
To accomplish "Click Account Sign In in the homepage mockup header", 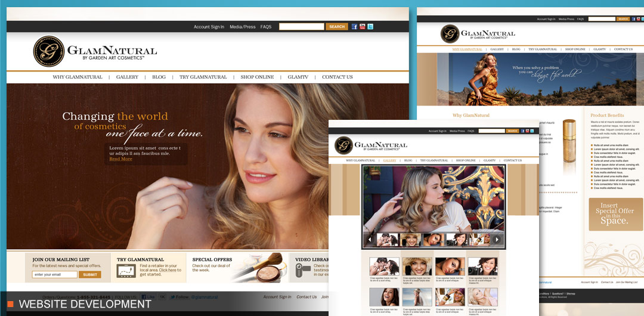I will tap(209, 27).
